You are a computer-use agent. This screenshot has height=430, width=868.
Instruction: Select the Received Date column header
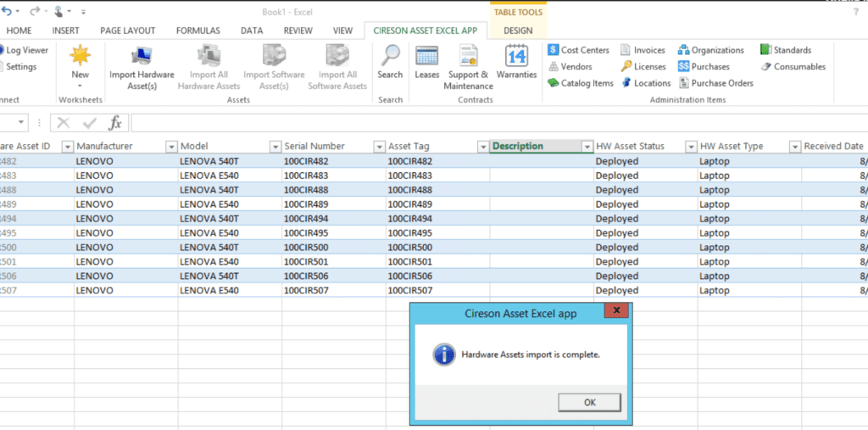pyautogui.click(x=835, y=146)
